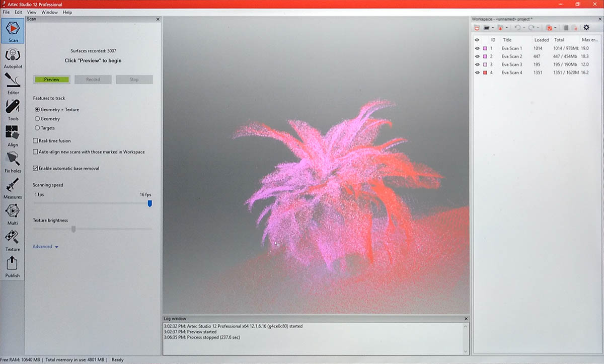Sort by Title column header
This screenshot has width=604, height=364.
[507, 40]
